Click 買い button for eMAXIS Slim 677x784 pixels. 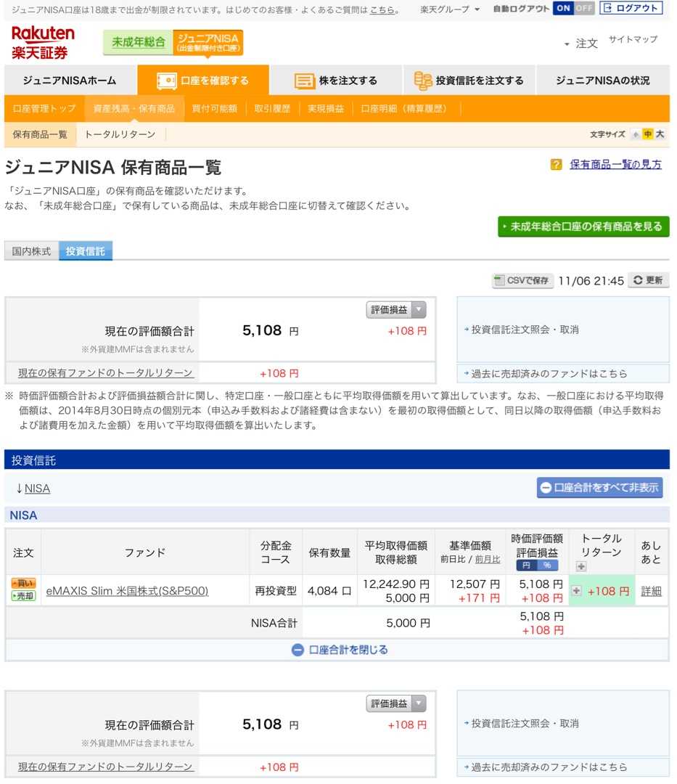pos(23,583)
